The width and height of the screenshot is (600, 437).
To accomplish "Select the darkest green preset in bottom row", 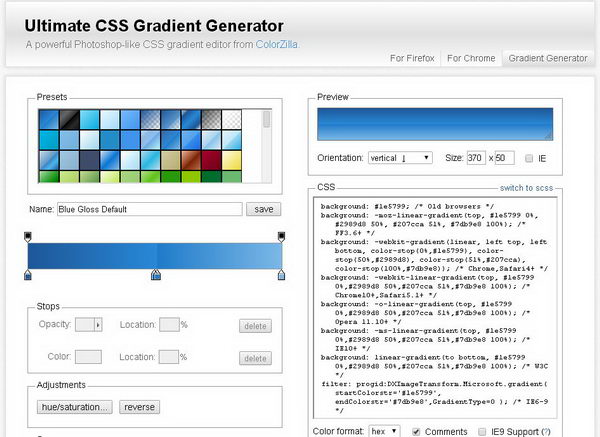I will [212, 176].
